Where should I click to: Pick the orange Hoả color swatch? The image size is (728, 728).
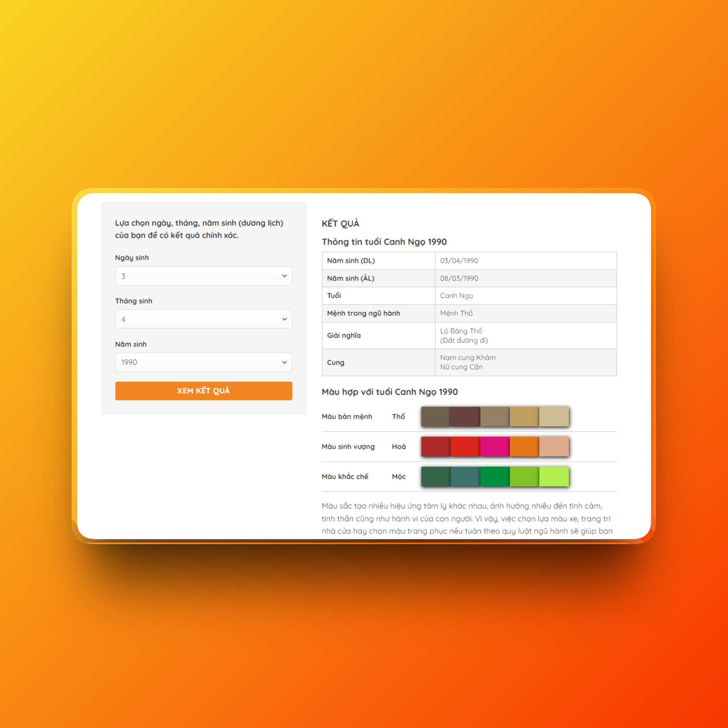524,446
